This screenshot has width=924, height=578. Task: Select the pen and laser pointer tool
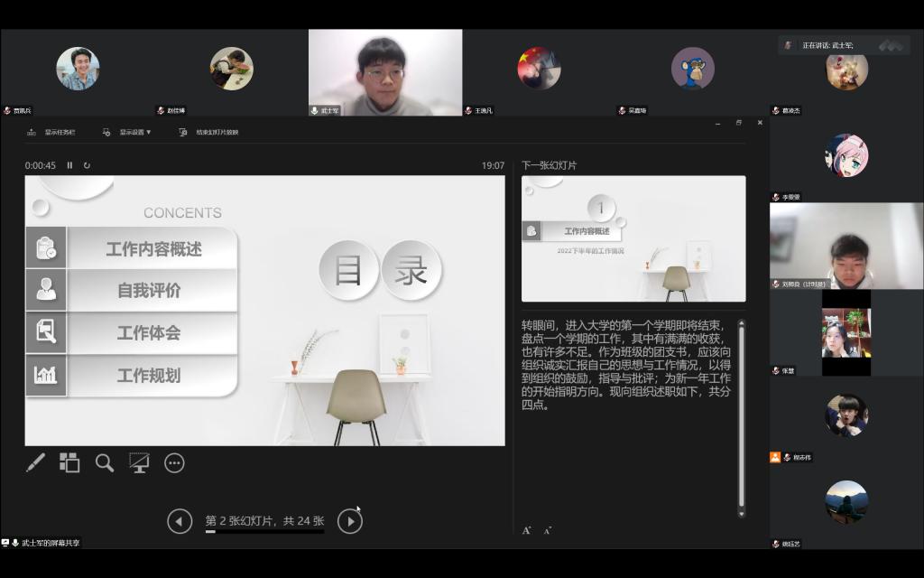[x=35, y=463]
